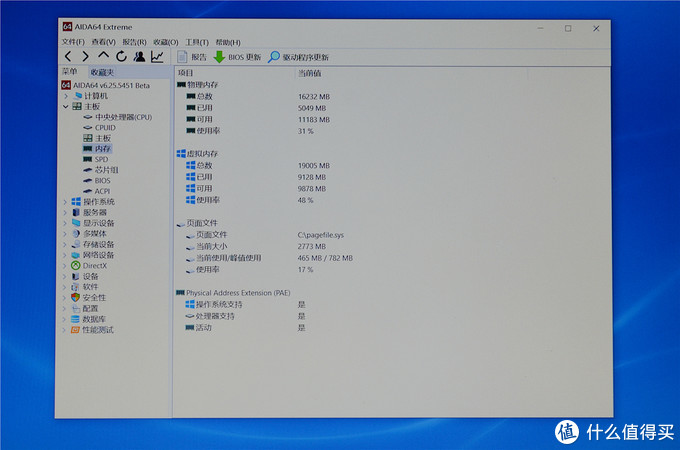Click the Back navigation arrow
This screenshot has height=450, width=680.
[x=68, y=56]
